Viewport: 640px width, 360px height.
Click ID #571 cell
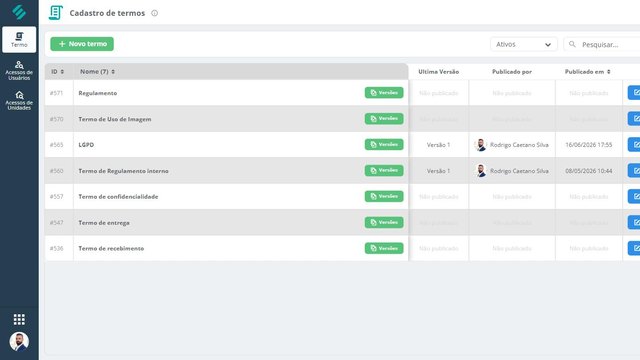56,93
